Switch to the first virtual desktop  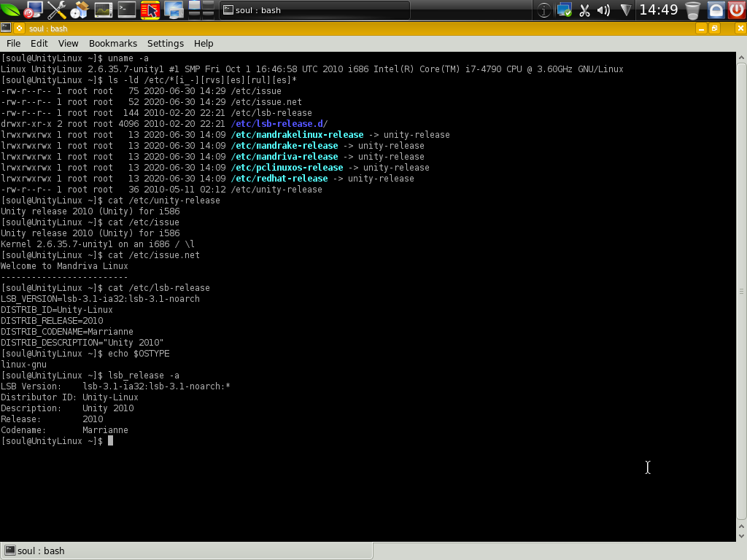click(194, 5)
